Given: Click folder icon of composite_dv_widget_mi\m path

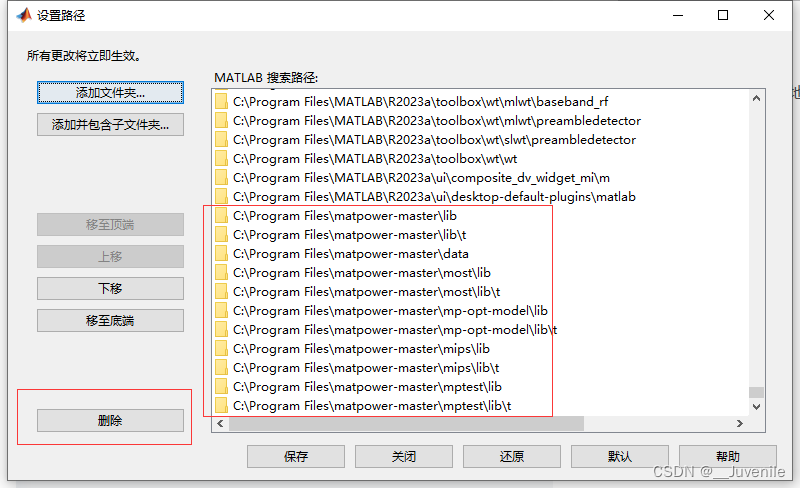Looking at the screenshot, I should (x=221, y=177).
